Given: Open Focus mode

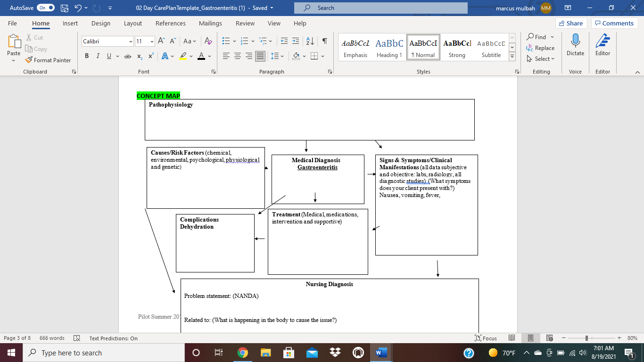Looking at the screenshot, I should click(486, 338).
